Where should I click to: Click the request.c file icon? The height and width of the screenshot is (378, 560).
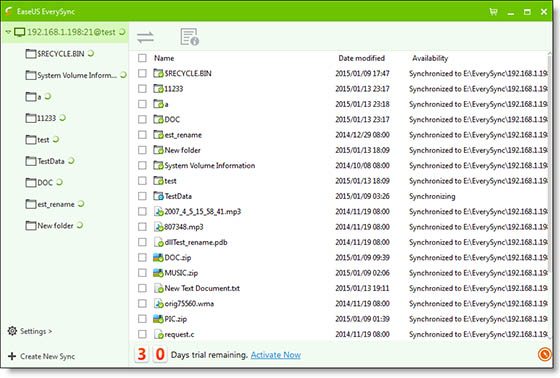pos(158,334)
